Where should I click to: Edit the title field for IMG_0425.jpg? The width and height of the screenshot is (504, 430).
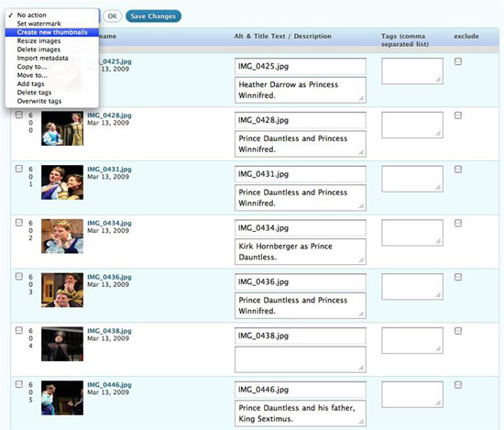[x=301, y=66]
